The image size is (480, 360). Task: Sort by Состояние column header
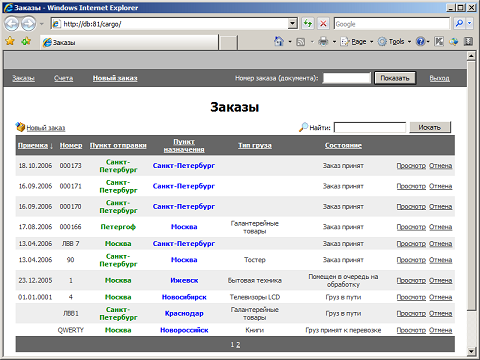(343, 145)
